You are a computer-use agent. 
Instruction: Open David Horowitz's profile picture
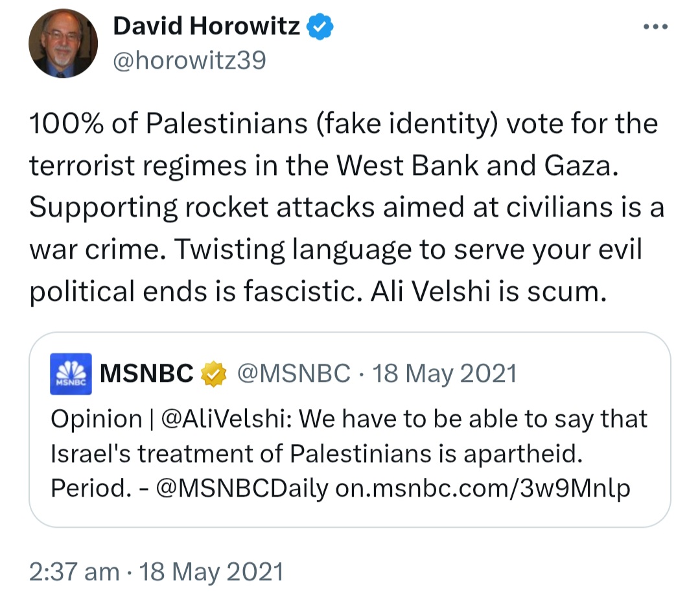pyautogui.click(x=63, y=43)
